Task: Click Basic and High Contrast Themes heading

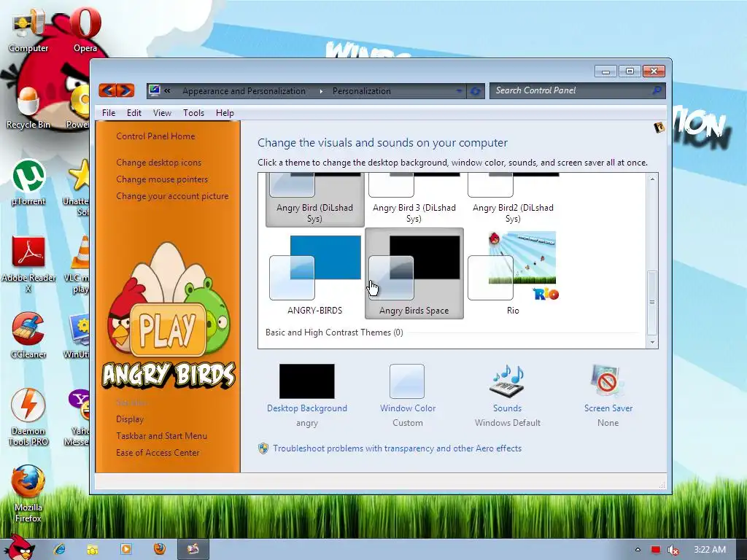Action: [334, 332]
